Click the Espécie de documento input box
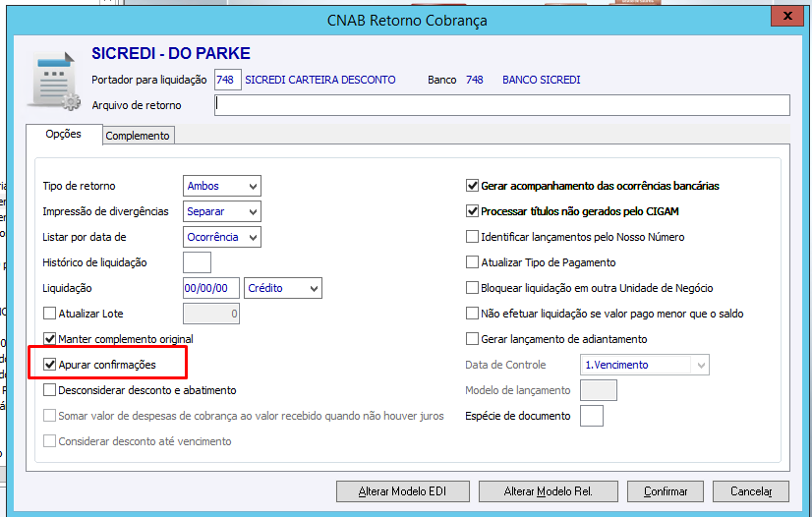The image size is (812, 517). coord(592,416)
